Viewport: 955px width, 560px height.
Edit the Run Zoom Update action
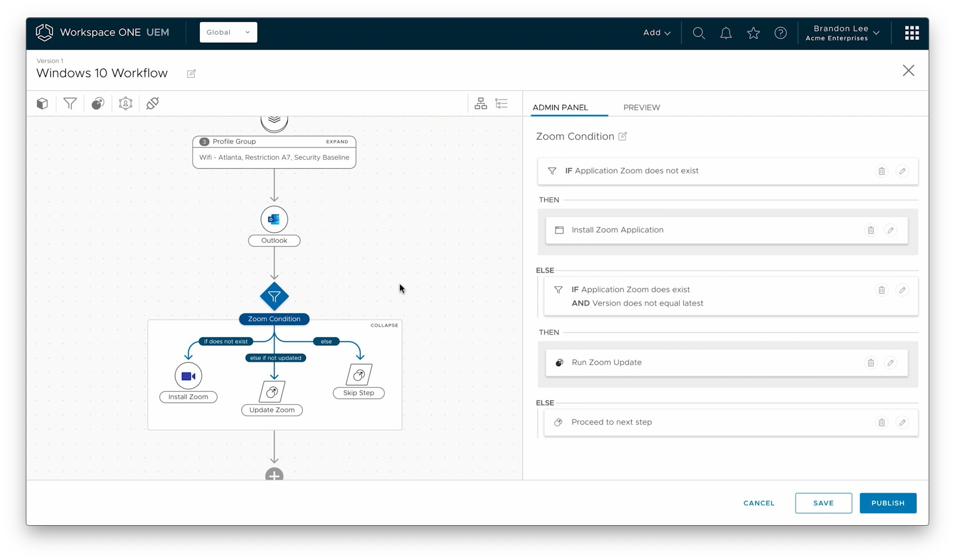(890, 363)
